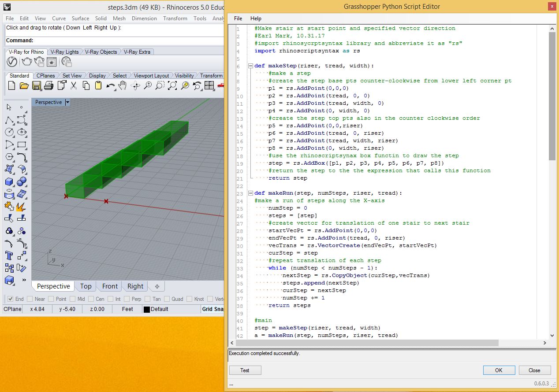Collapse the makeStep function definition
This screenshot has height=392, width=559.
250,66
